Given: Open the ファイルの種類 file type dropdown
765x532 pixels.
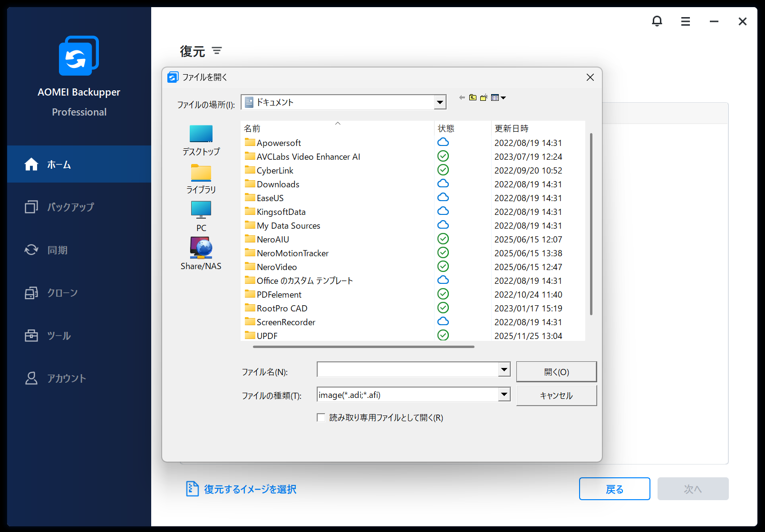Looking at the screenshot, I should point(504,394).
